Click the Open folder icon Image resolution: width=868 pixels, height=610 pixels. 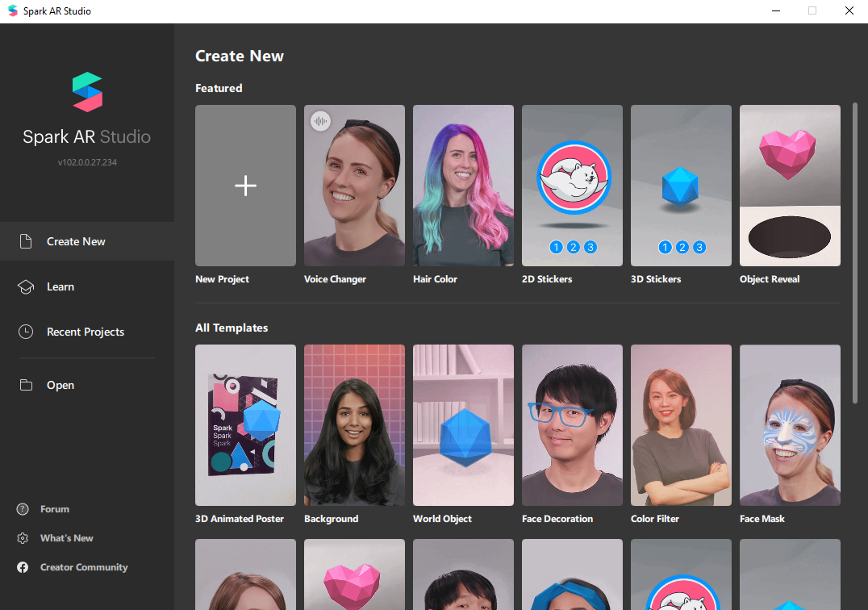(x=26, y=385)
